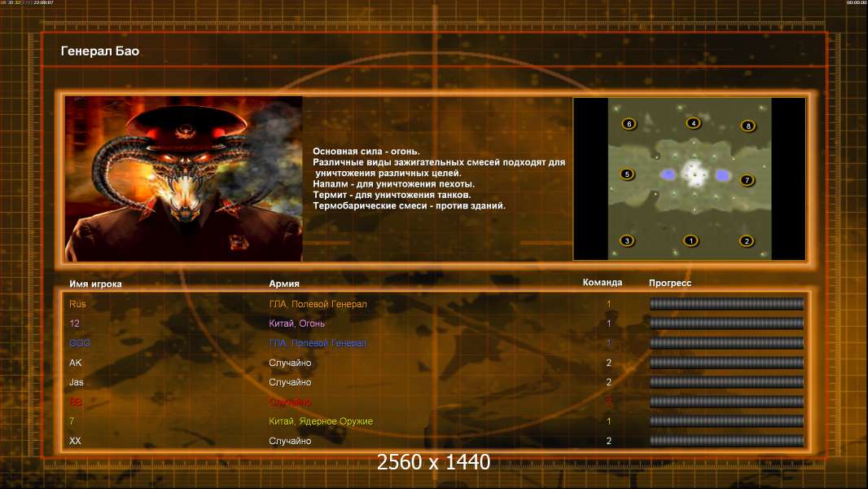Select player name 'GGG'
Viewport: 868px width, 489px height.
click(x=80, y=343)
